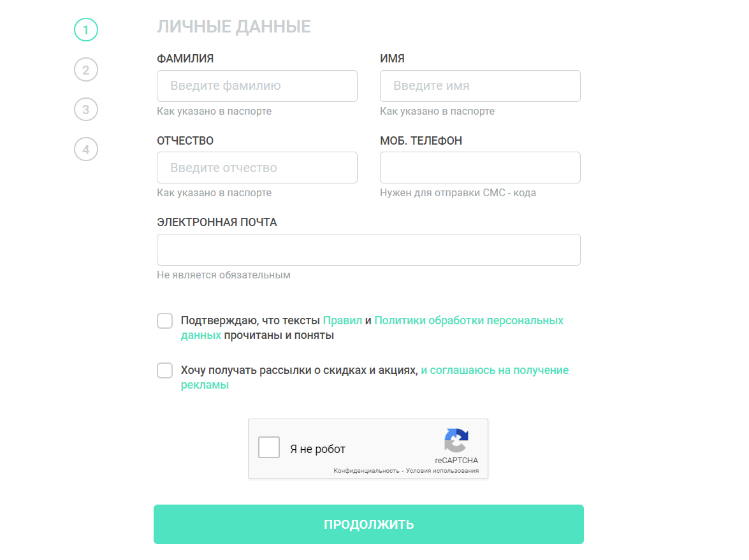Focus the Фамилия input field

coord(257,86)
